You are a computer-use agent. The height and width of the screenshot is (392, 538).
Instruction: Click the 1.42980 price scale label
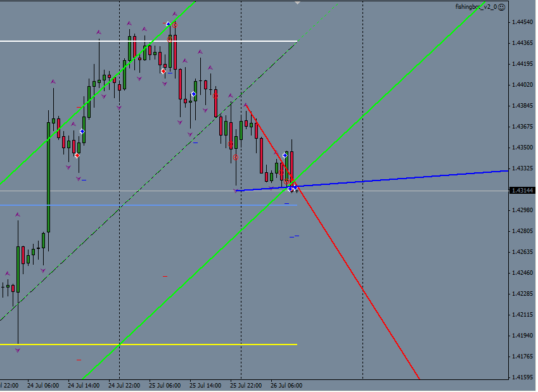522,210
